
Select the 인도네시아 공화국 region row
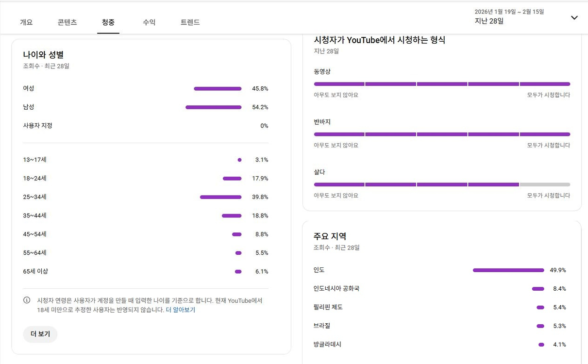(538, 288)
